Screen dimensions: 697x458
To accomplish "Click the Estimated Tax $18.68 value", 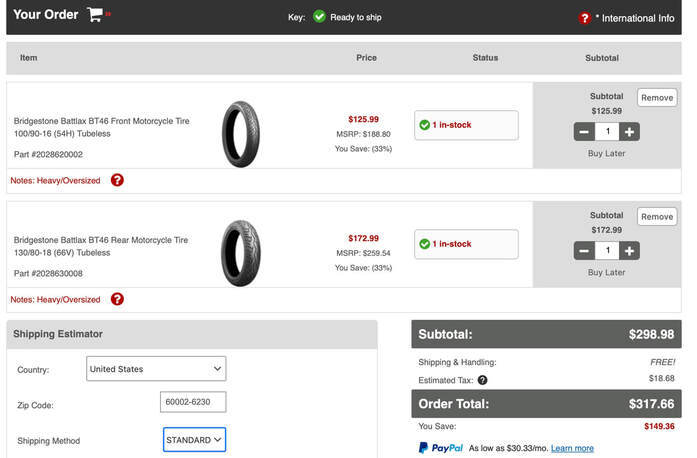I will tap(661, 378).
